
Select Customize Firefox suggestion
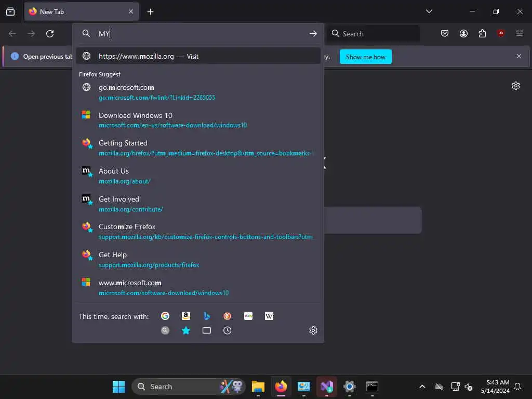click(198, 232)
